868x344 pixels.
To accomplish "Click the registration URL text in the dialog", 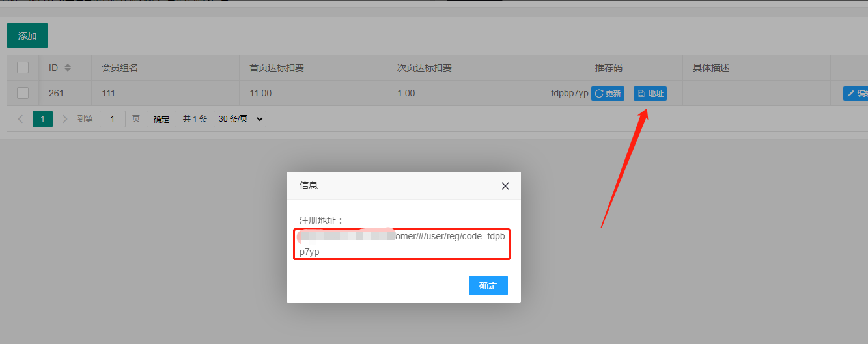I will (401, 244).
